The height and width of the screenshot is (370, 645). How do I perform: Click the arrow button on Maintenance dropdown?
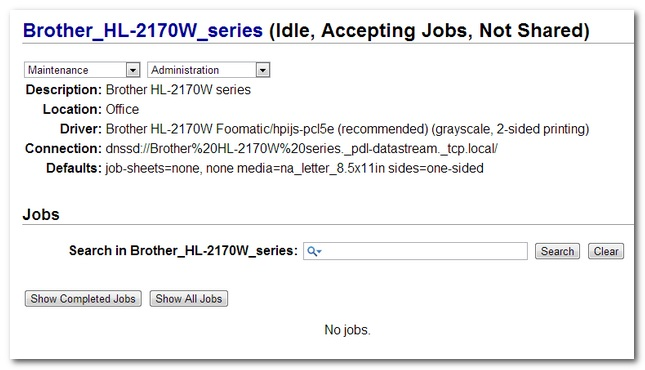pos(132,70)
